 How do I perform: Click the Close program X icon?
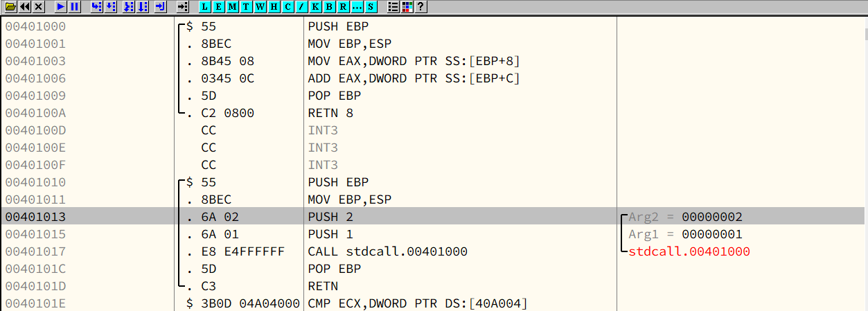point(38,7)
